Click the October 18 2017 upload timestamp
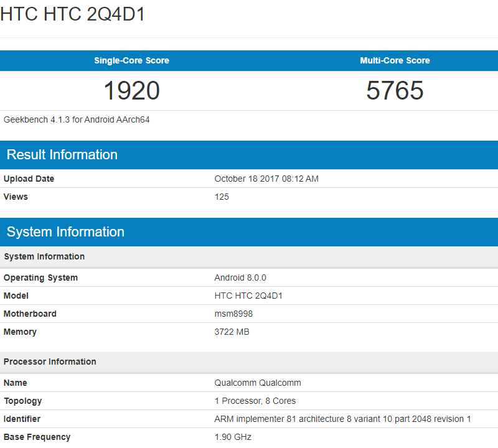This screenshot has height=448, width=498. pos(266,179)
